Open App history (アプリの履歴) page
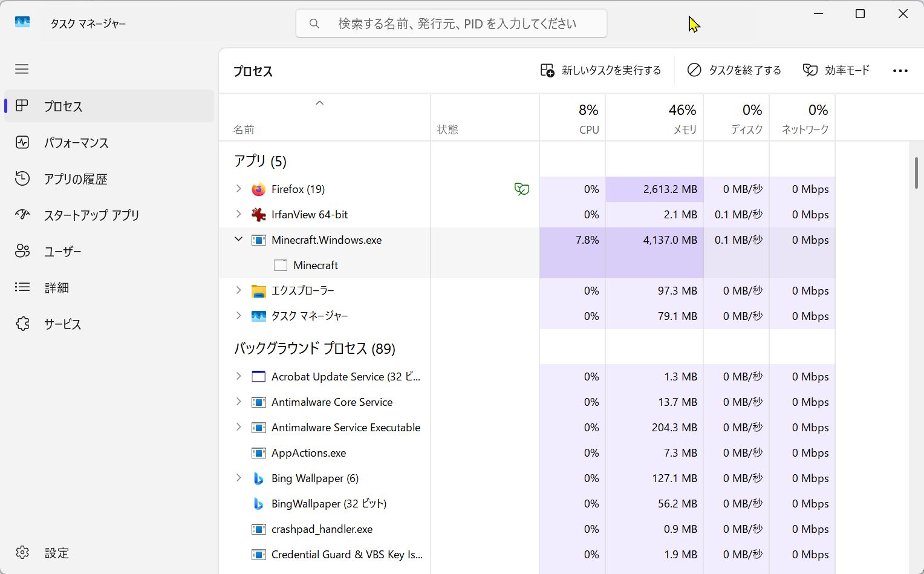 pyautogui.click(x=75, y=179)
